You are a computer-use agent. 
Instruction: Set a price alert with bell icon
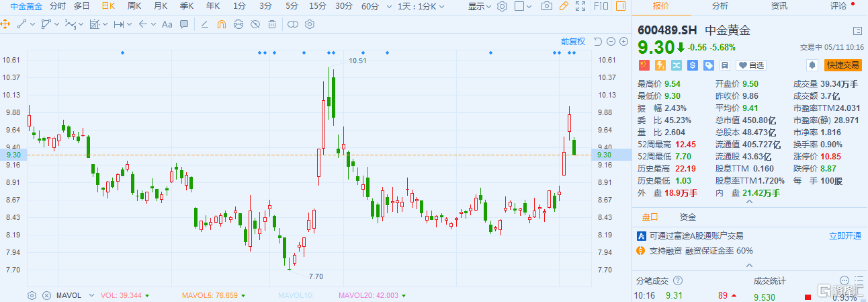(x=812, y=65)
